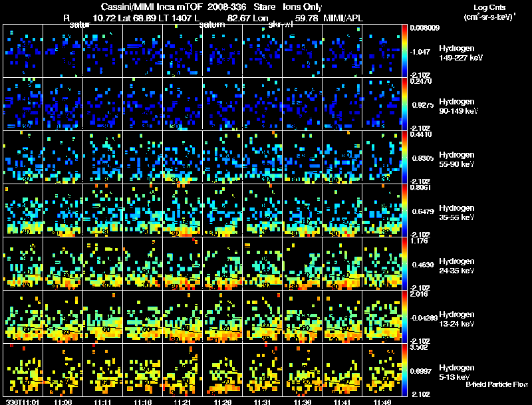Click the Ions Only header text

(303, 7)
